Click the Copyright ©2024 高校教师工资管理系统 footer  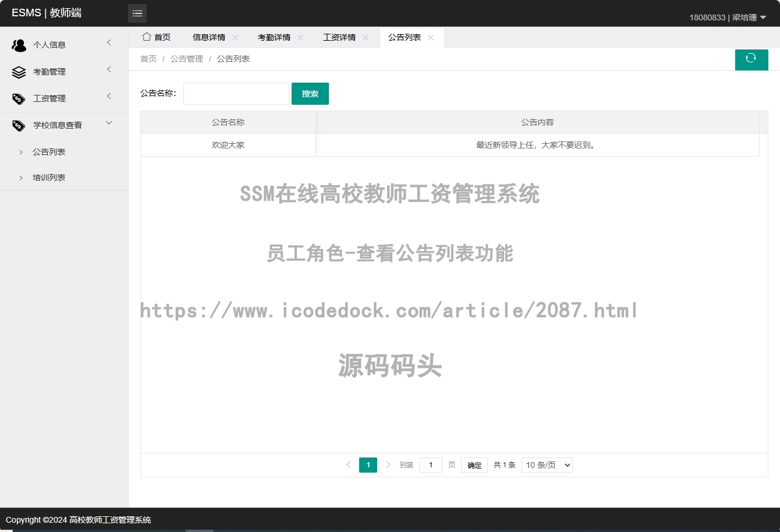[79, 520]
